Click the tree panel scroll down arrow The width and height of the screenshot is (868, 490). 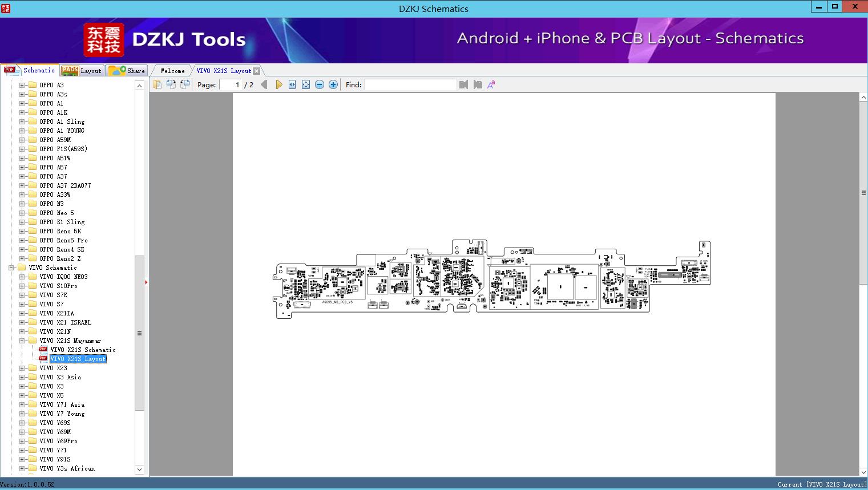[139, 469]
